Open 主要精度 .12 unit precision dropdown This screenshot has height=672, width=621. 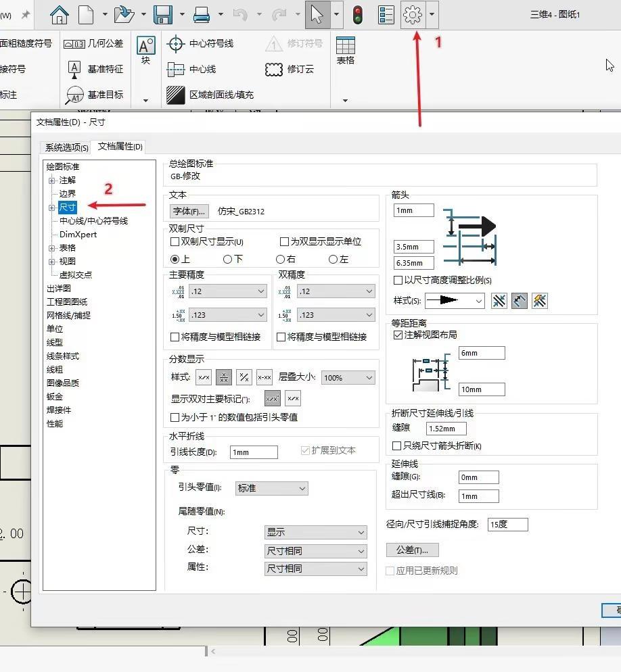pyautogui.click(x=228, y=291)
